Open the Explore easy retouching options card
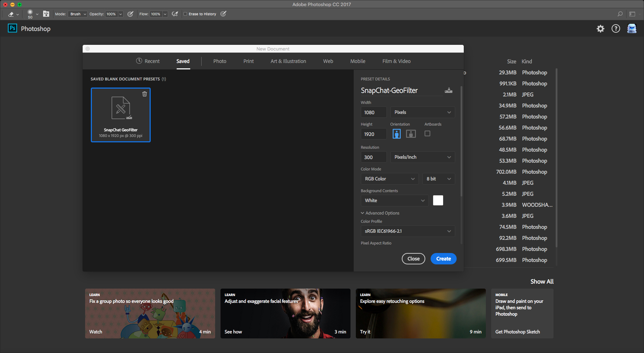Image resolution: width=644 pixels, height=353 pixels. pyautogui.click(x=421, y=314)
